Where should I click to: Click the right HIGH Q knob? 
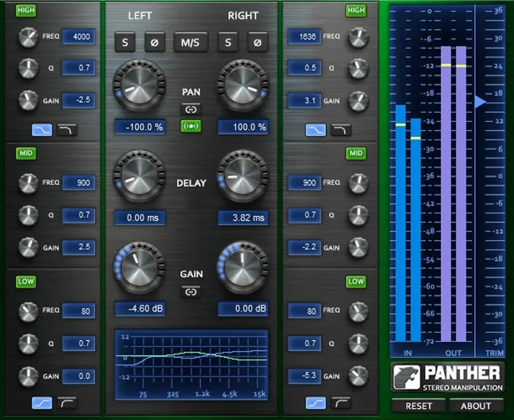358,68
